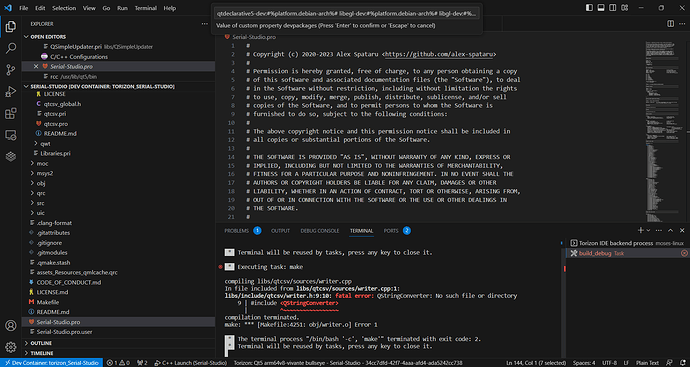Toggle the primary side bar layout button
Screen dimensions: 690x367
[589, 8]
